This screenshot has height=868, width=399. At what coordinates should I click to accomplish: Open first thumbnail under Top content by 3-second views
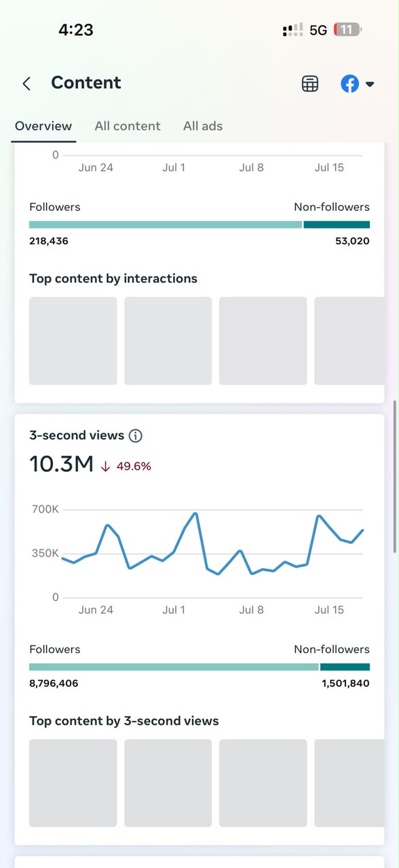[73, 783]
